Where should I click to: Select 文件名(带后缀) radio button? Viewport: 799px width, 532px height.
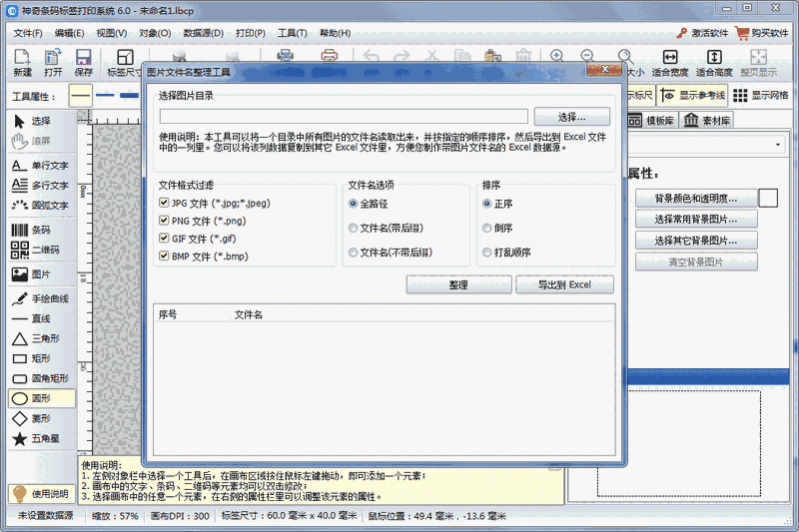click(353, 229)
